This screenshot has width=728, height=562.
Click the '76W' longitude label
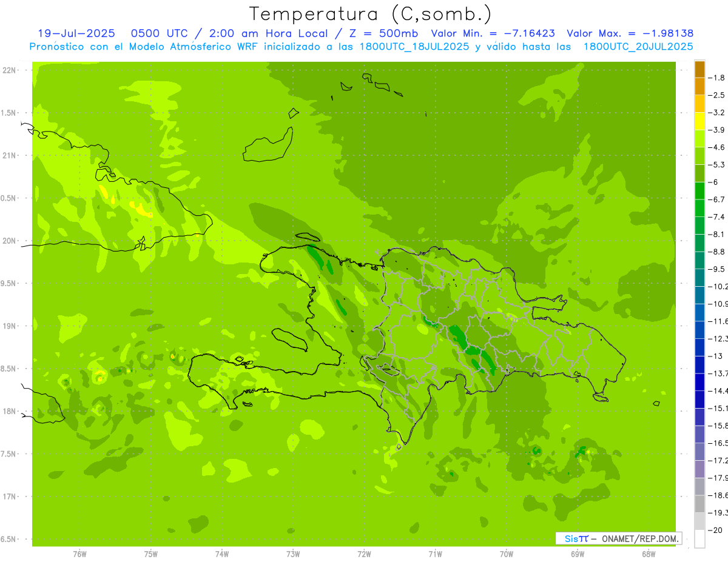(79, 554)
